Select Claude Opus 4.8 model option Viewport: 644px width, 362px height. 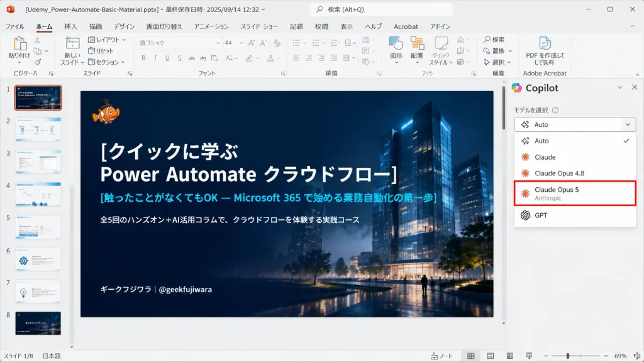[575, 173]
